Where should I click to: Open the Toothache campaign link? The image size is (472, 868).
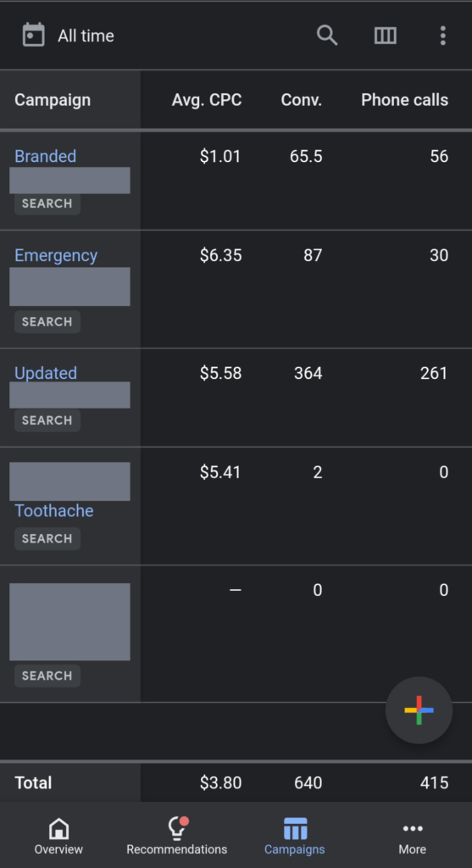click(x=53, y=510)
